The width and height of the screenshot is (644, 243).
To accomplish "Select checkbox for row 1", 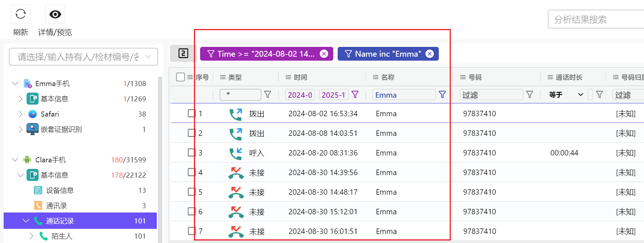I will point(192,113).
